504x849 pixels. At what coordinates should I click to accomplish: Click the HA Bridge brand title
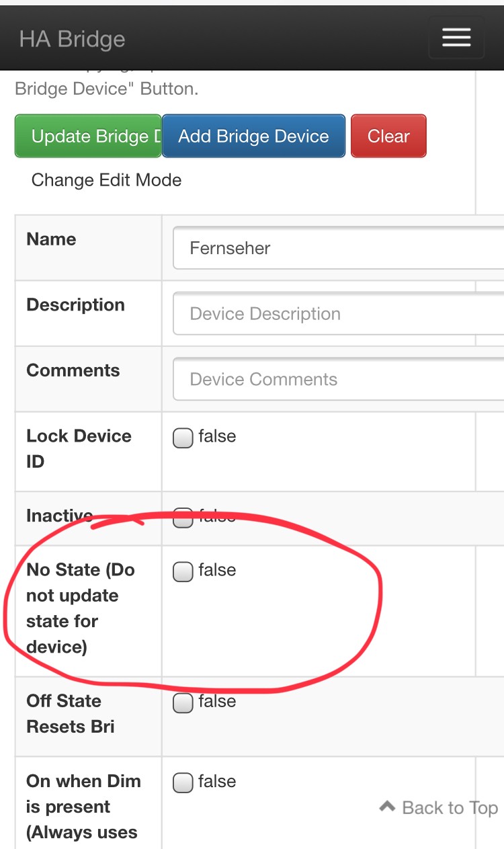click(x=72, y=39)
